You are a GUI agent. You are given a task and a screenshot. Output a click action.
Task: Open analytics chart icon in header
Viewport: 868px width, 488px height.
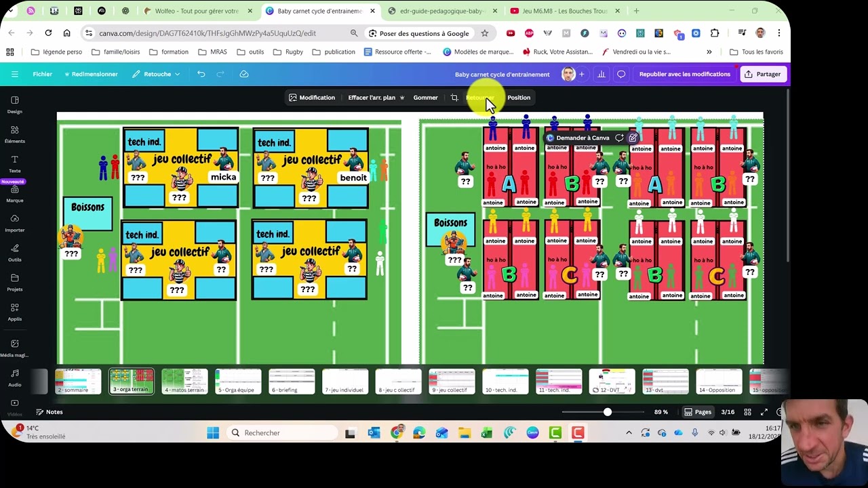(601, 74)
